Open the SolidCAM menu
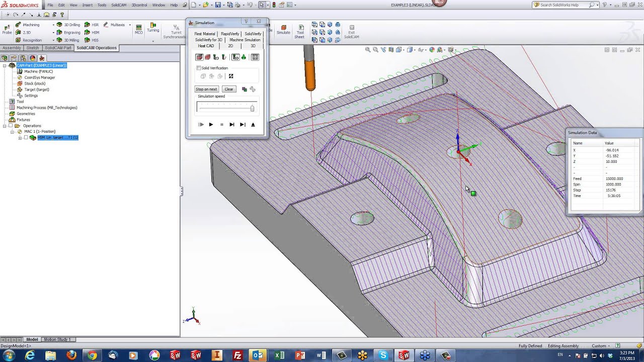The width and height of the screenshot is (644, 362). [119, 5]
